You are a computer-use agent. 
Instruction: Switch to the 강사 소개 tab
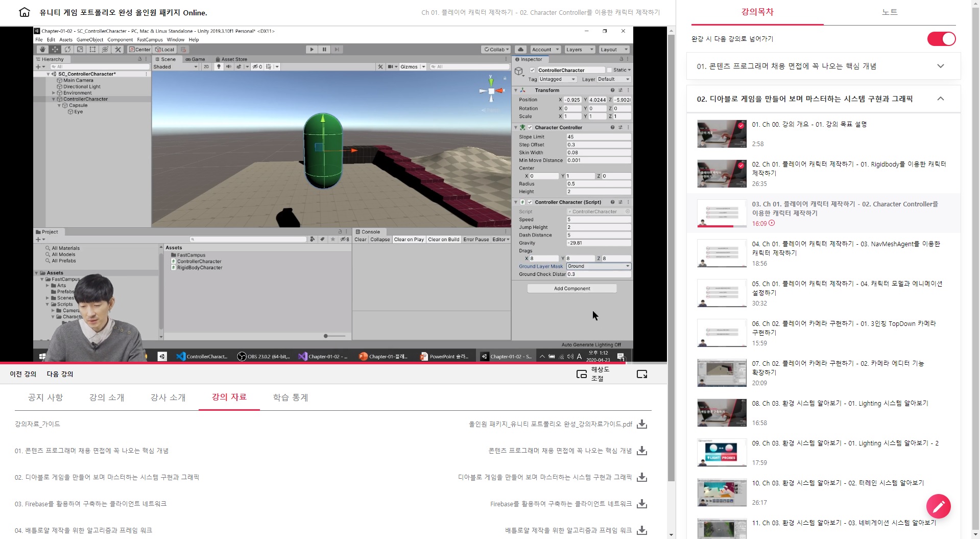coord(168,397)
